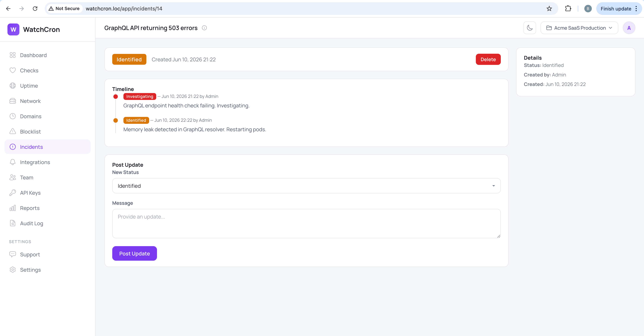
Task: Click Not Secure warning badge
Action: click(x=64, y=9)
